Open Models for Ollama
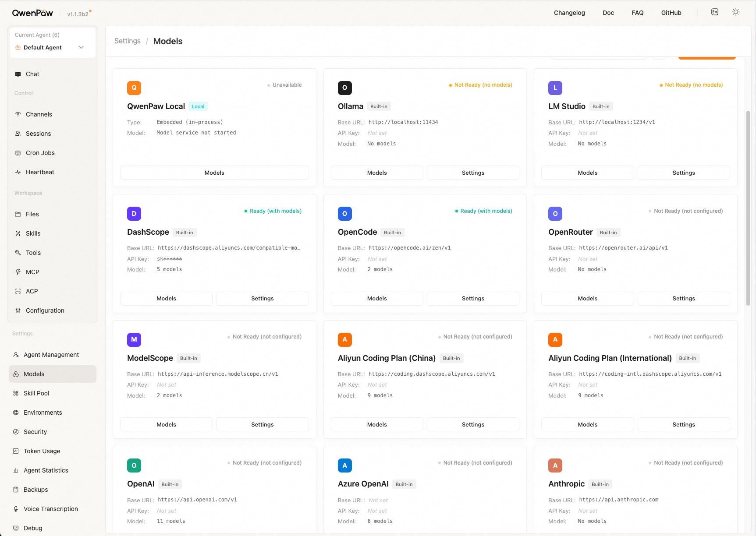 (x=377, y=173)
